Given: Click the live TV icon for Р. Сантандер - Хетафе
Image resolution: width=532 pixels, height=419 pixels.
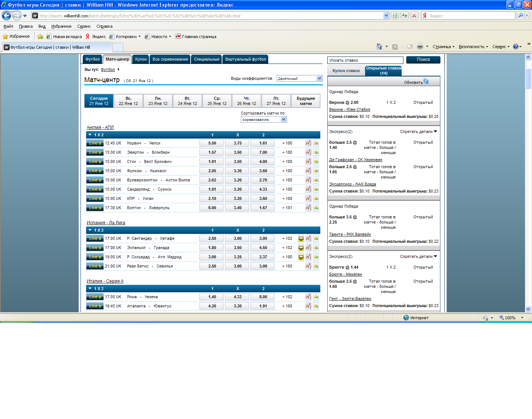Looking at the screenshot, I should (x=301, y=239).
